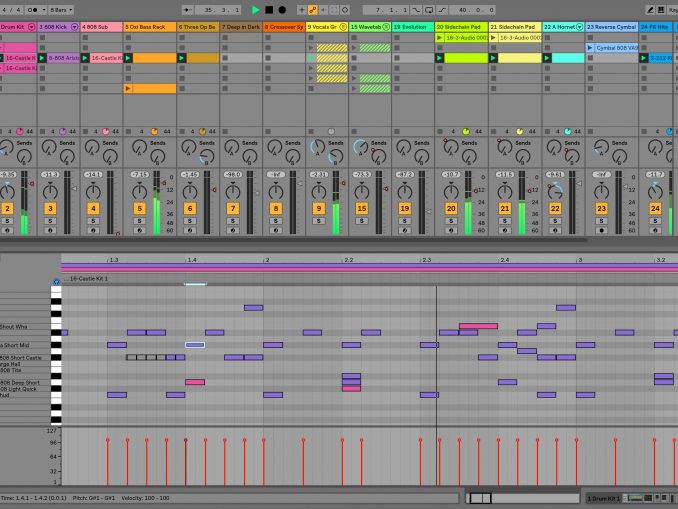Select the 16-Castle Kit 1 clip title bar
The image size is (678, 509).
point(89,278)
